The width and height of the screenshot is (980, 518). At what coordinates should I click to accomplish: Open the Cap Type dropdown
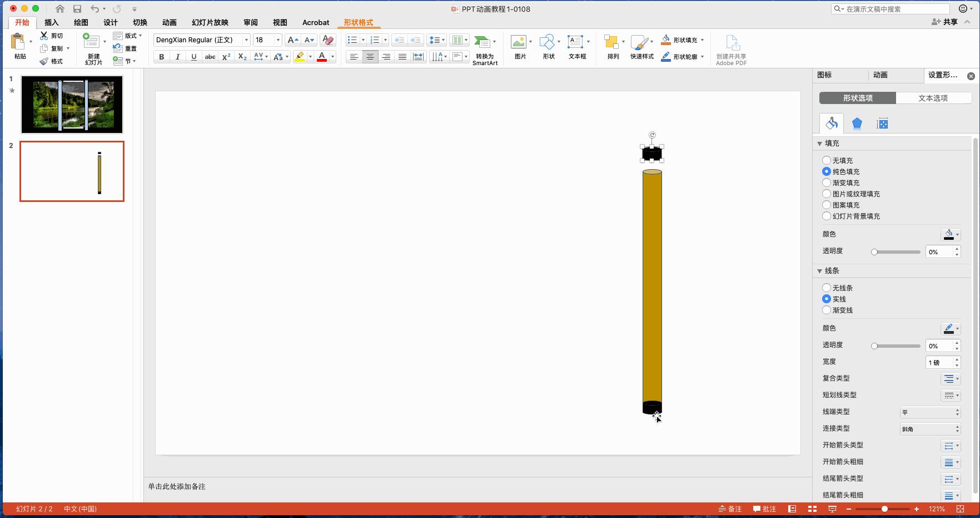coord(929,412)
